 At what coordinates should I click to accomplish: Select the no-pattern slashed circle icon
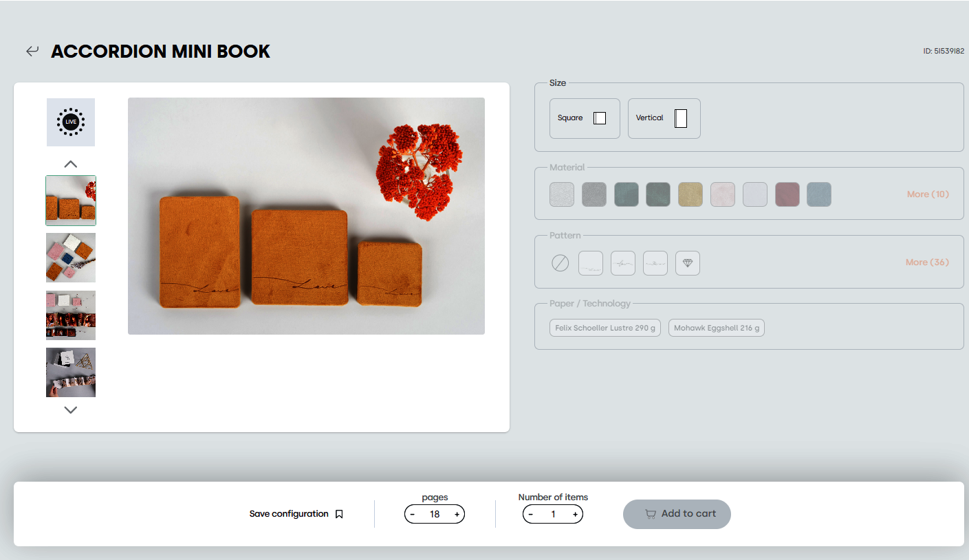click(560, 263)
